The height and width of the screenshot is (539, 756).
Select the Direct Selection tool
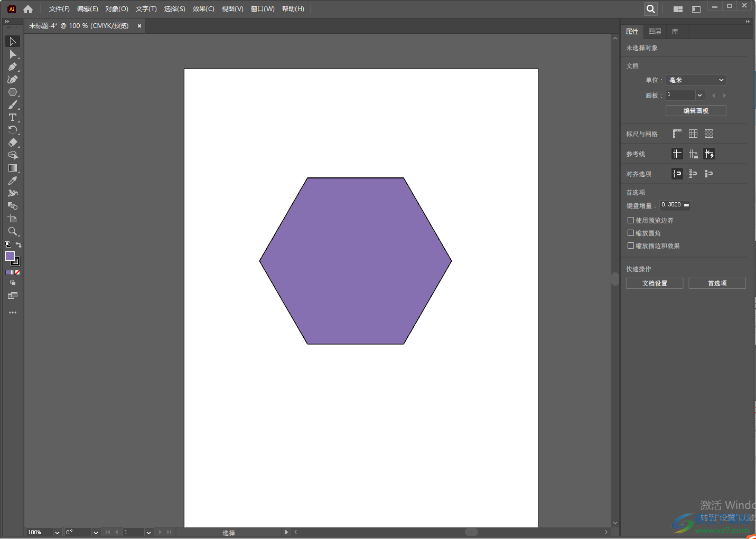13,54
